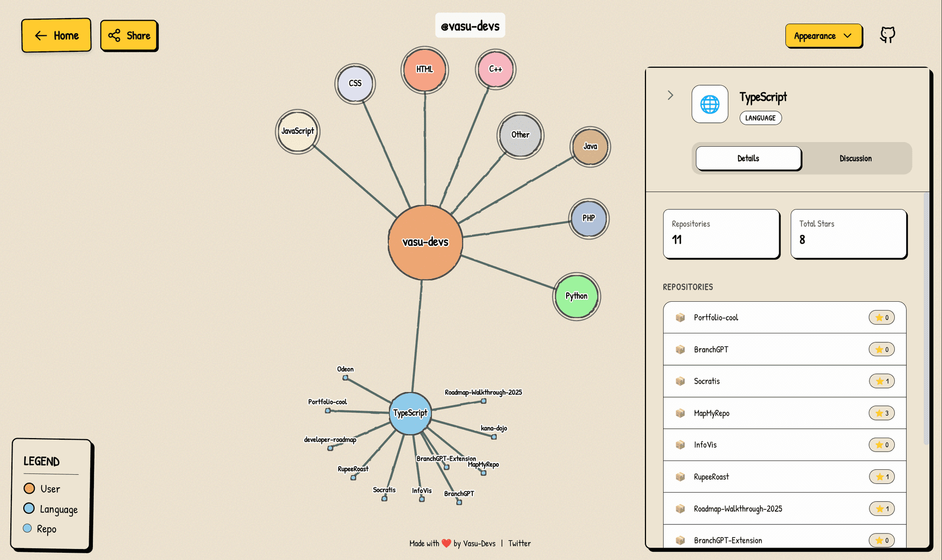This screenshot has width=942, height=560.
Task: Open the GitHub cat icon link
Action: tap(887, 35)
